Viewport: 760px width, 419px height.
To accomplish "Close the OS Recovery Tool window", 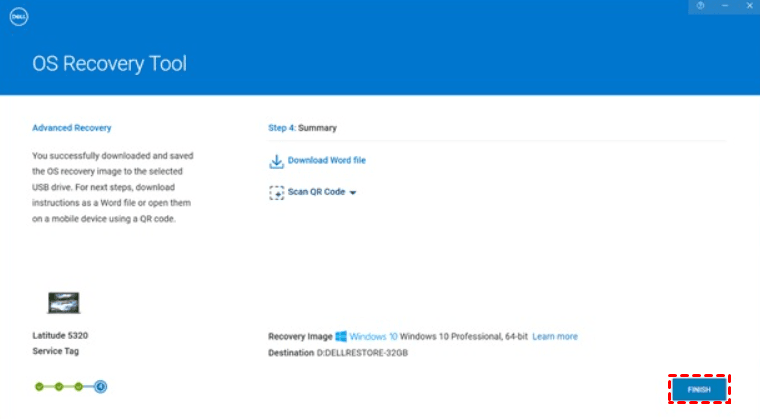I will [x=749, y=6].
